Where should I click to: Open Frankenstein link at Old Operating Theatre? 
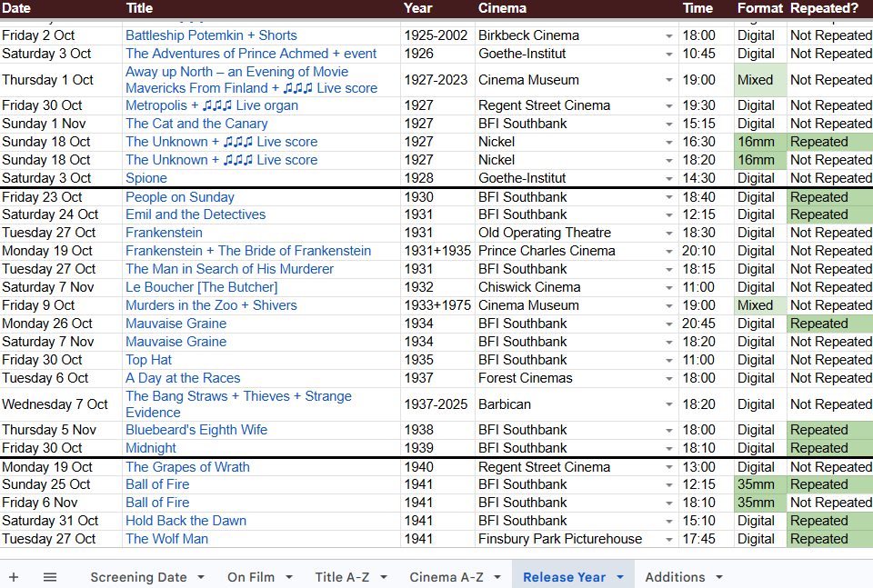pos(165,233)
